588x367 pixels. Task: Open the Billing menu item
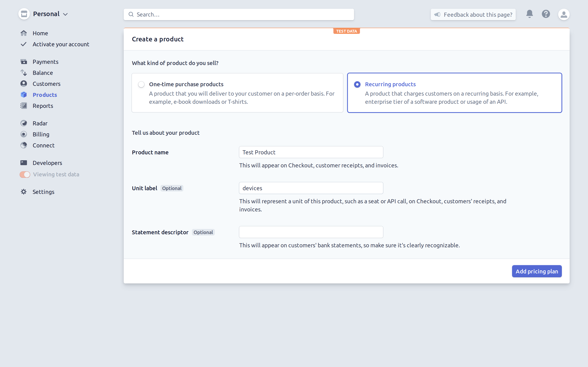tap(41, 134)
